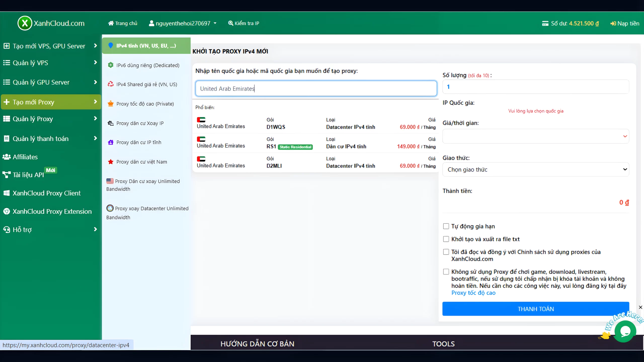644x362 pixels.
Task: Check Khởi tạo và xuất ra file txt
Action: pos(446,239)
